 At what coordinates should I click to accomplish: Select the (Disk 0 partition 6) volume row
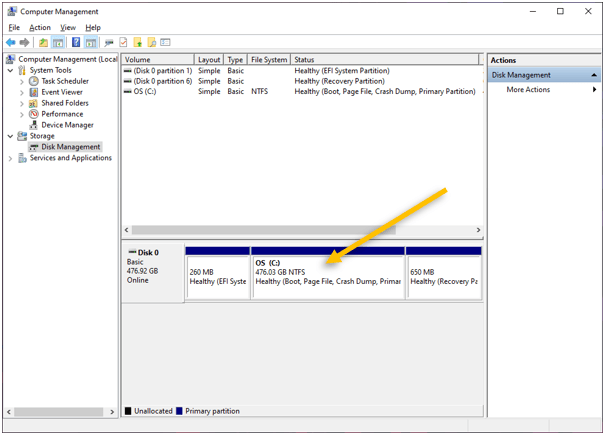301,81
